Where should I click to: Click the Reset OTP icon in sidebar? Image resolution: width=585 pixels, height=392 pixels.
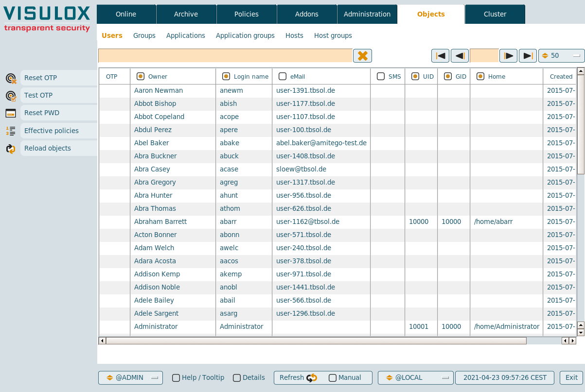coord(11,78)
